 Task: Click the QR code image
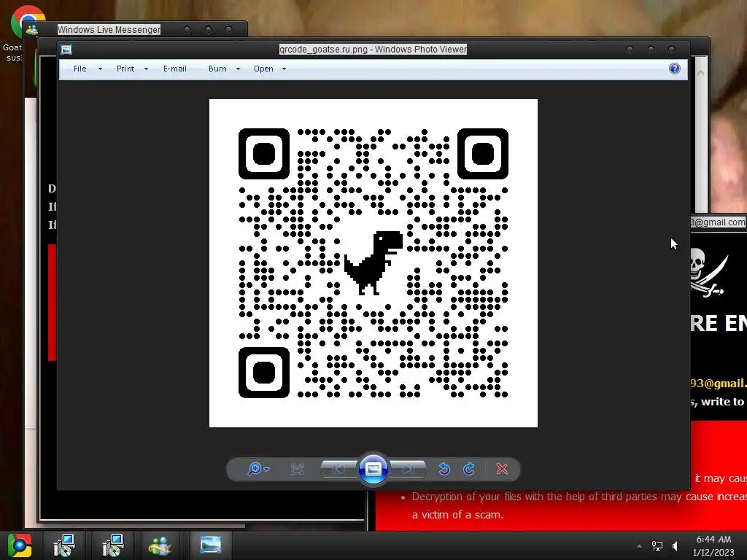click(x=373, y=263)
